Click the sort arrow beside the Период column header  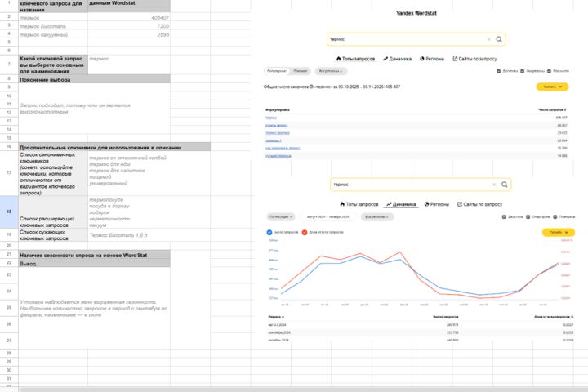point(283,317)
